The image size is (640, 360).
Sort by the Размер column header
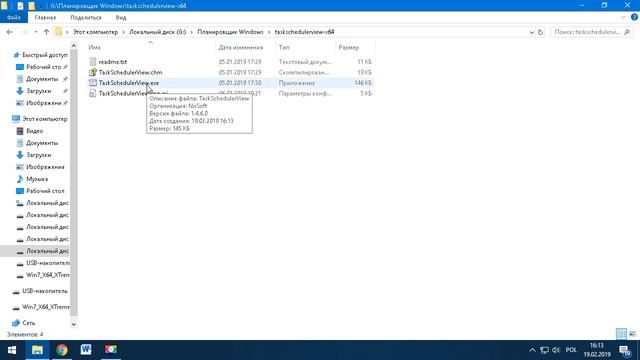pos(349,47)
